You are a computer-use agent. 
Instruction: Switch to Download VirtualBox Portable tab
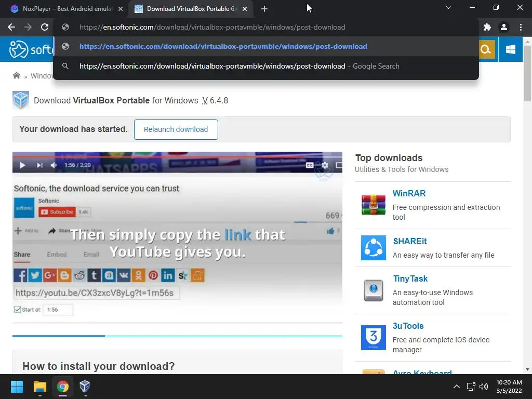pos(190,9)
